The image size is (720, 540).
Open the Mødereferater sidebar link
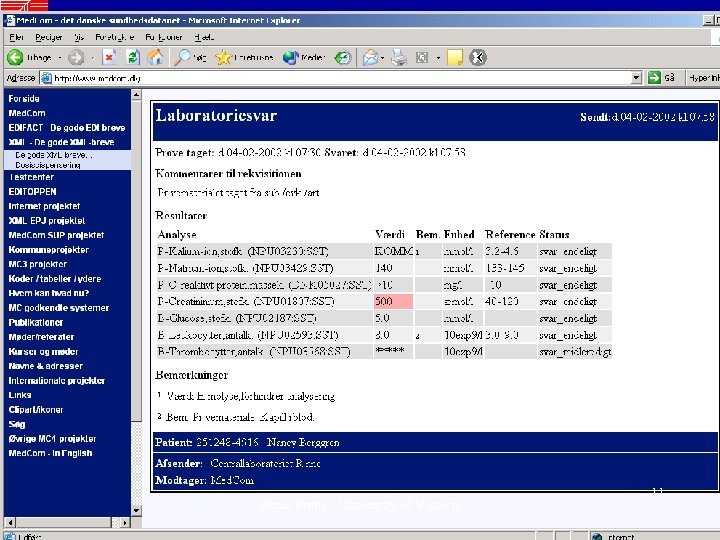(41, 337)
